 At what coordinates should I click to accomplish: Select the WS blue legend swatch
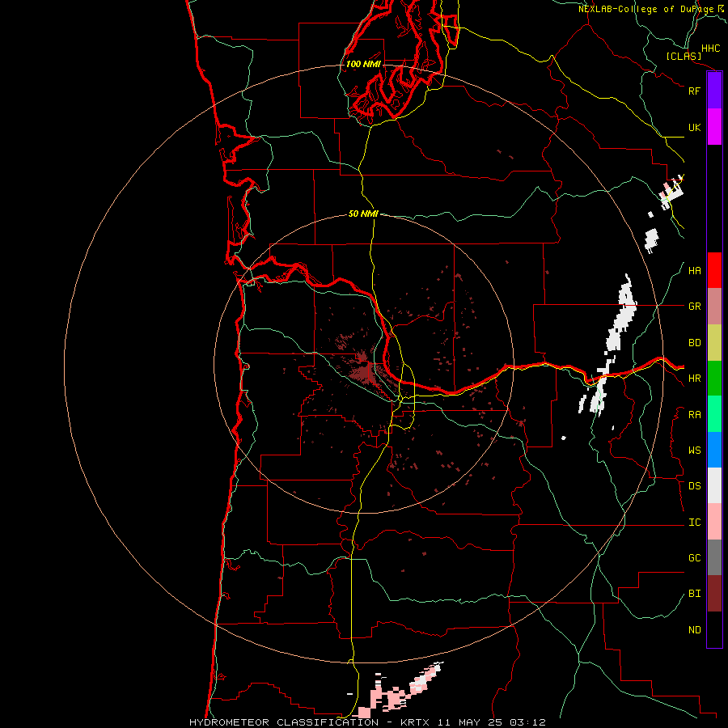714,450
